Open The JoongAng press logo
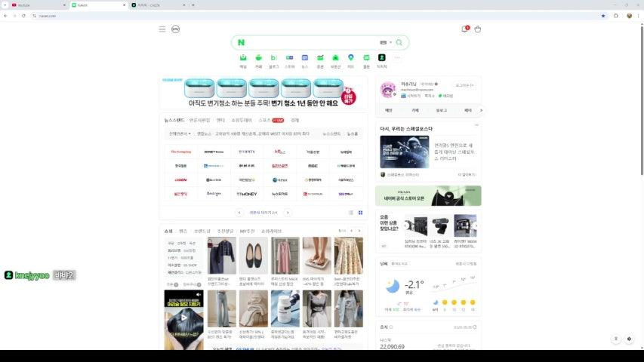This screenshot has height=362, width=644. [x=180, y=152]
